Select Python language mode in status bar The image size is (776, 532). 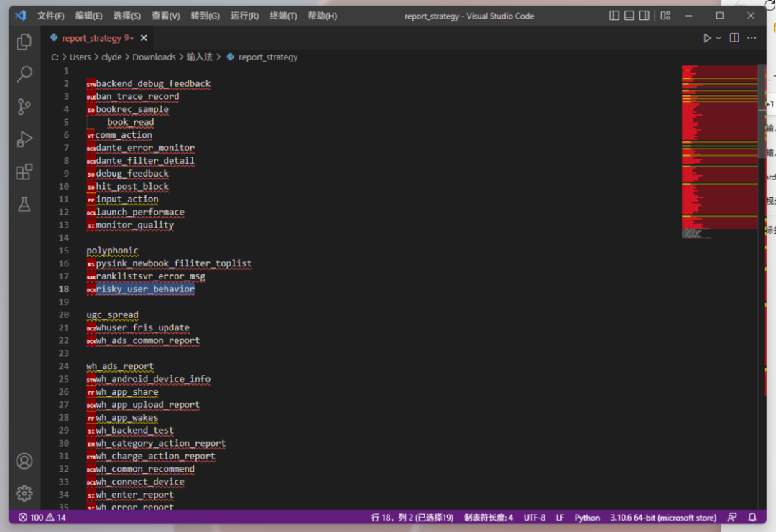point(587,518)
